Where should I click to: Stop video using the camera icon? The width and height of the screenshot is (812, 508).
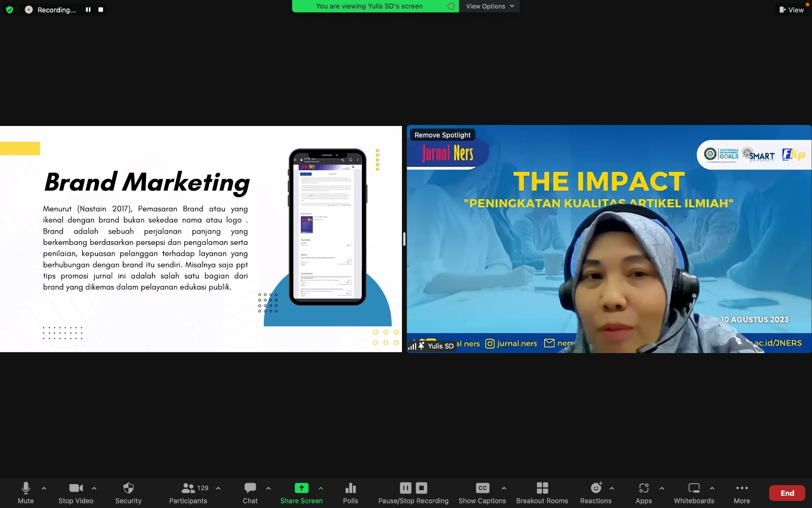click(76, 488)
